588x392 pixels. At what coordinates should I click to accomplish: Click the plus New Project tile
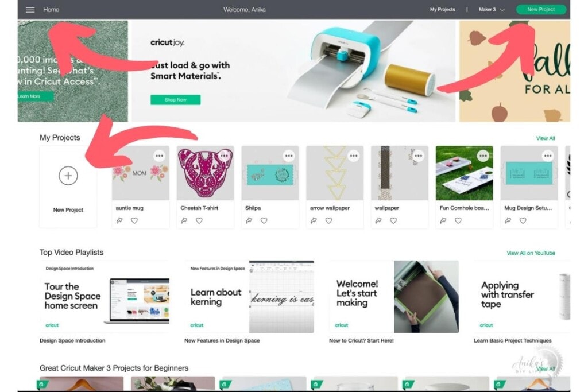(x=68, y=187)
